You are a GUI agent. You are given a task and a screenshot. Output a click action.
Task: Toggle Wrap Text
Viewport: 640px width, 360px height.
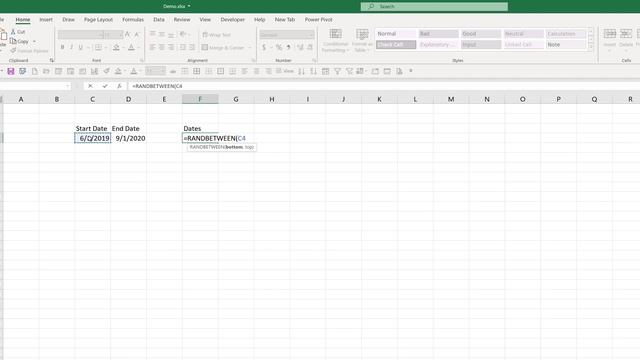pyautogui.click(x=216, y=35)
